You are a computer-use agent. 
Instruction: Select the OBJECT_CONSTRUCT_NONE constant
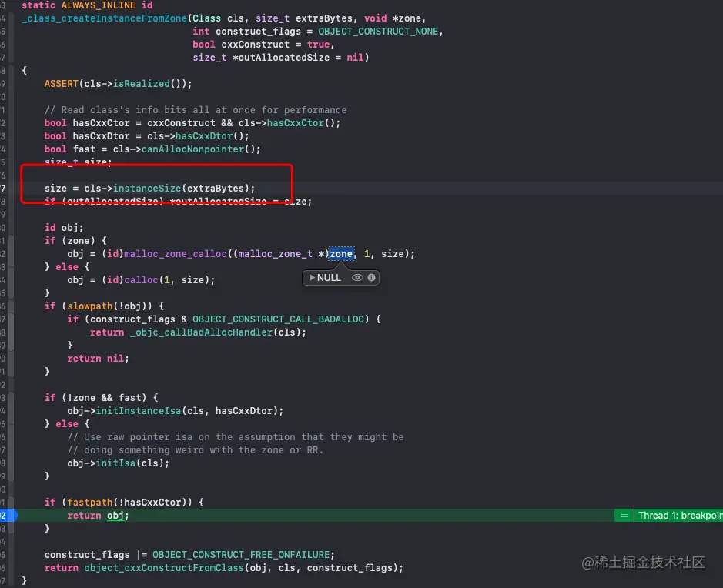click(x=378, y=32)
